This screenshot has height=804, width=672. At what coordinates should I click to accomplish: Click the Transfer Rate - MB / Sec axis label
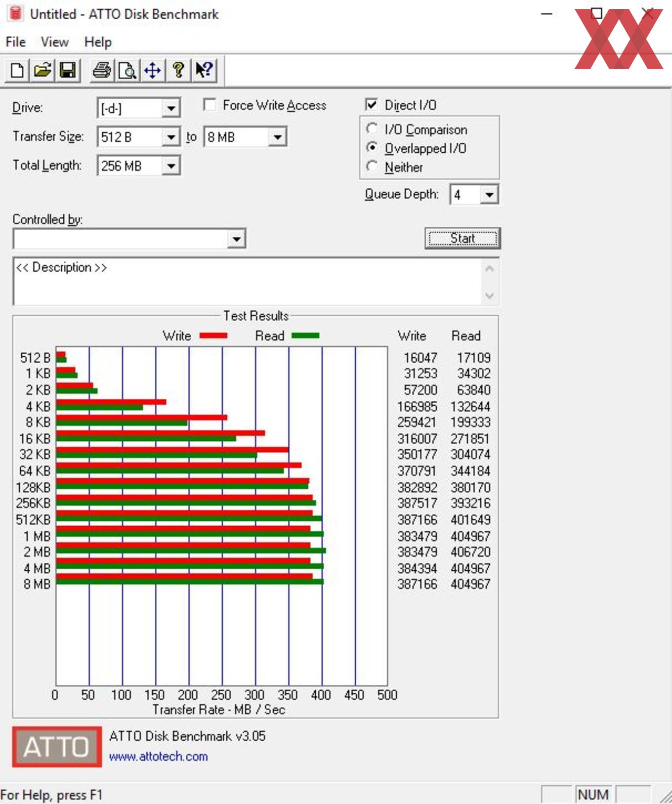tap(219, 710)
